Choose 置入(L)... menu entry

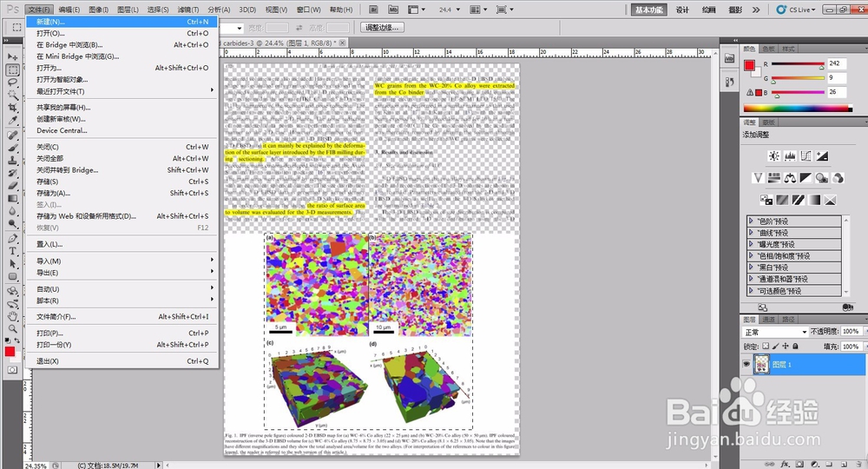click(122, 244)
